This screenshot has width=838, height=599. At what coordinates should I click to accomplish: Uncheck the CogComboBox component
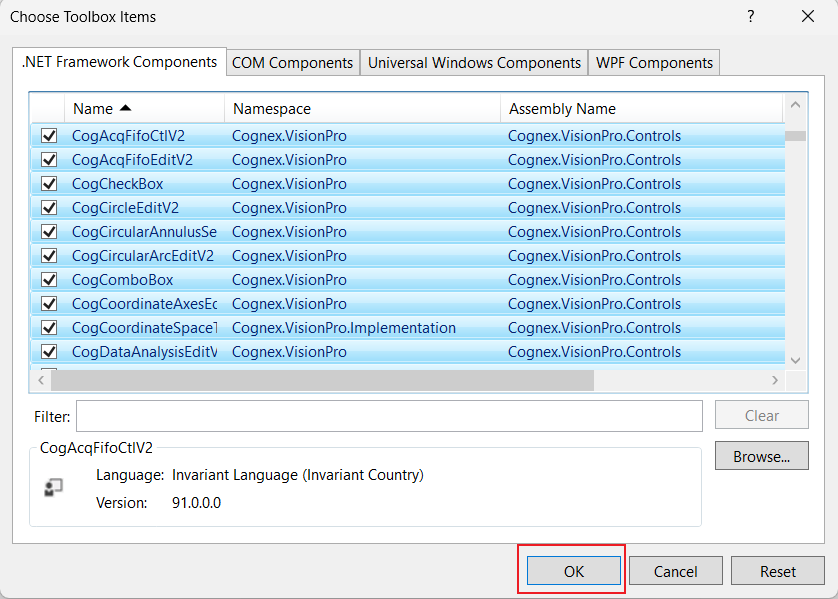pyautogui.click(x=48, y=279)
